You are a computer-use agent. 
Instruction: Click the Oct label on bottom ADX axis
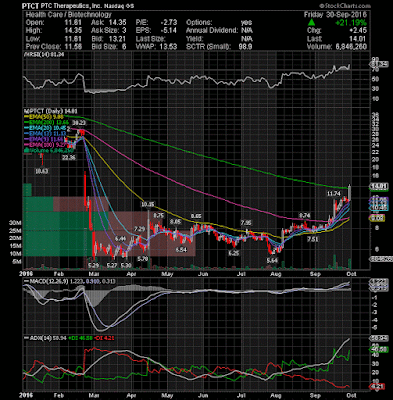(x=352, y=396)
